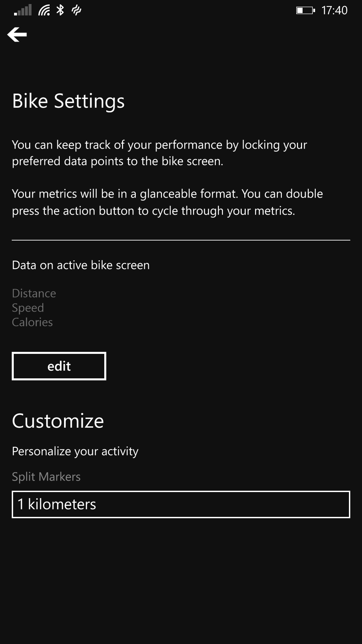
Task: Select the Distance data item
Action: 34,293
